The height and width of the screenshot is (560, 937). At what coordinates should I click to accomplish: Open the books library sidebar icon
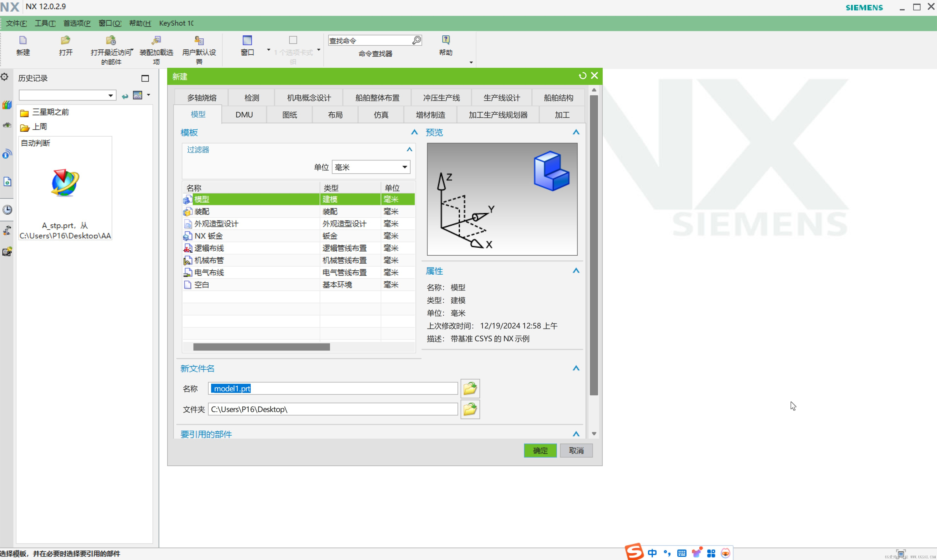7,105
